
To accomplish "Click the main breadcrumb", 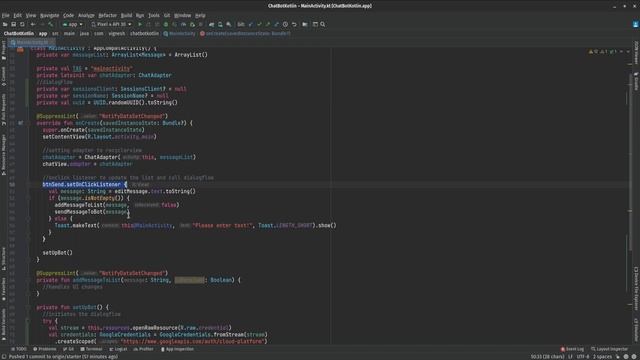I will click(x=69, y=34).
